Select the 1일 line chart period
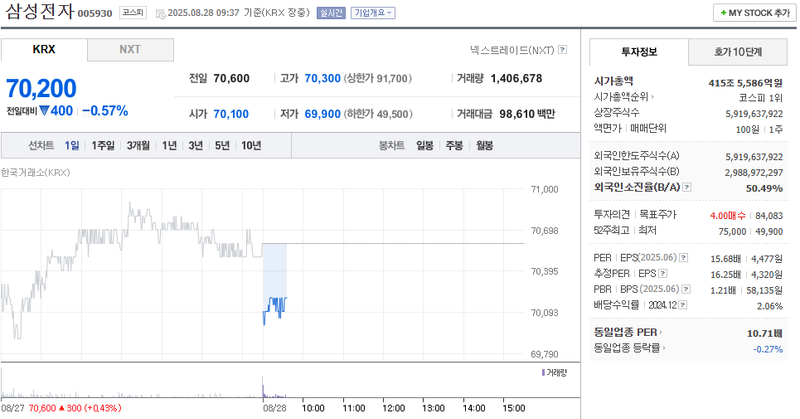 pos(72,145)
